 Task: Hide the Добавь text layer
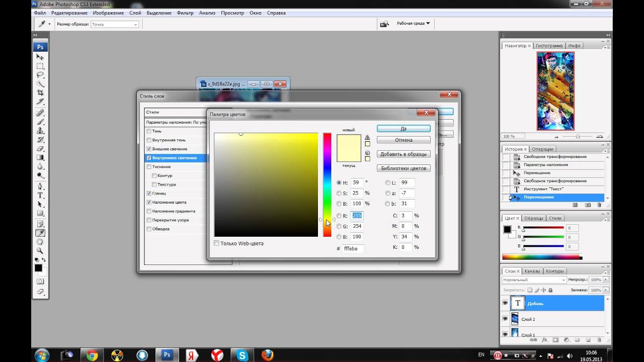click(505, 303)
